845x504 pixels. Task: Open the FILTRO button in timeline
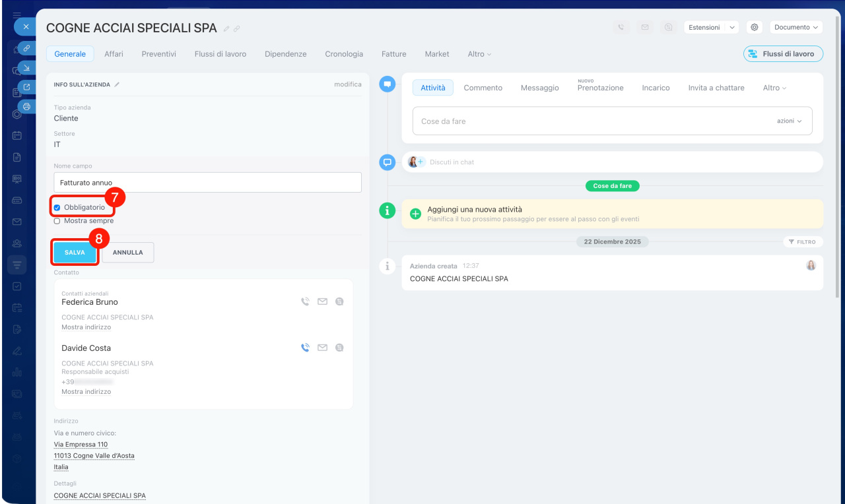[803, 242]
